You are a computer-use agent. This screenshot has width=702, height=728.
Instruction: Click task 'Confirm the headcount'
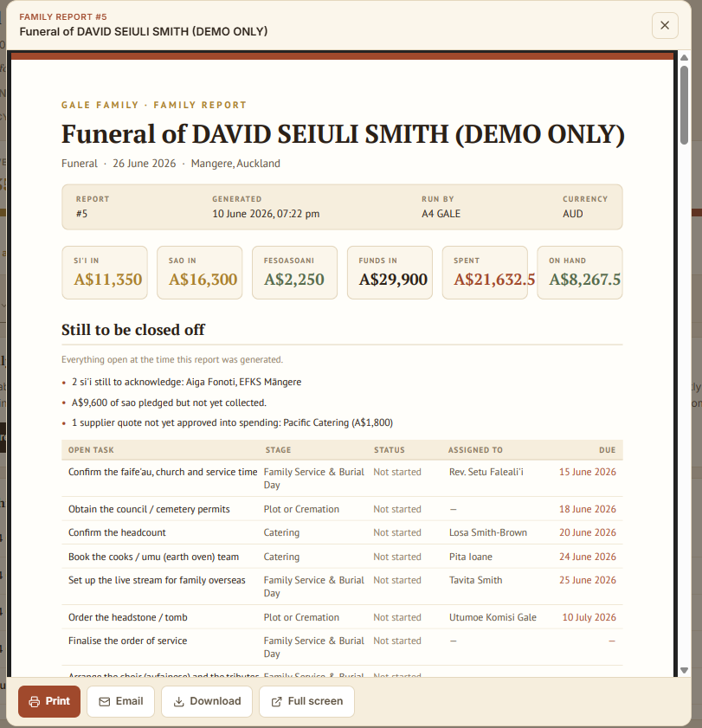pos(117,532)
